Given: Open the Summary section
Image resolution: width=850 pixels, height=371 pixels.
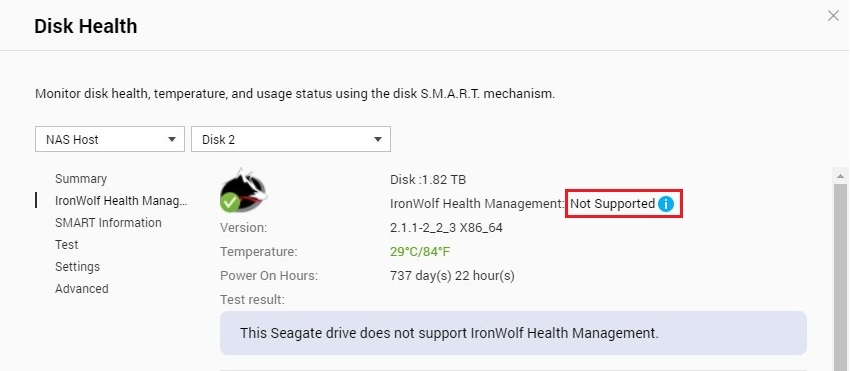Looking at the screenshot, I should pos(81,178).
